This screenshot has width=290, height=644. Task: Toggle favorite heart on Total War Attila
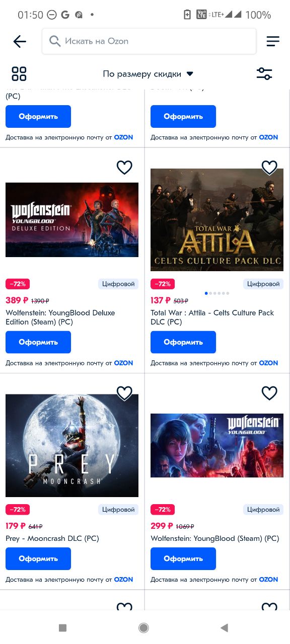pos(269,168)
